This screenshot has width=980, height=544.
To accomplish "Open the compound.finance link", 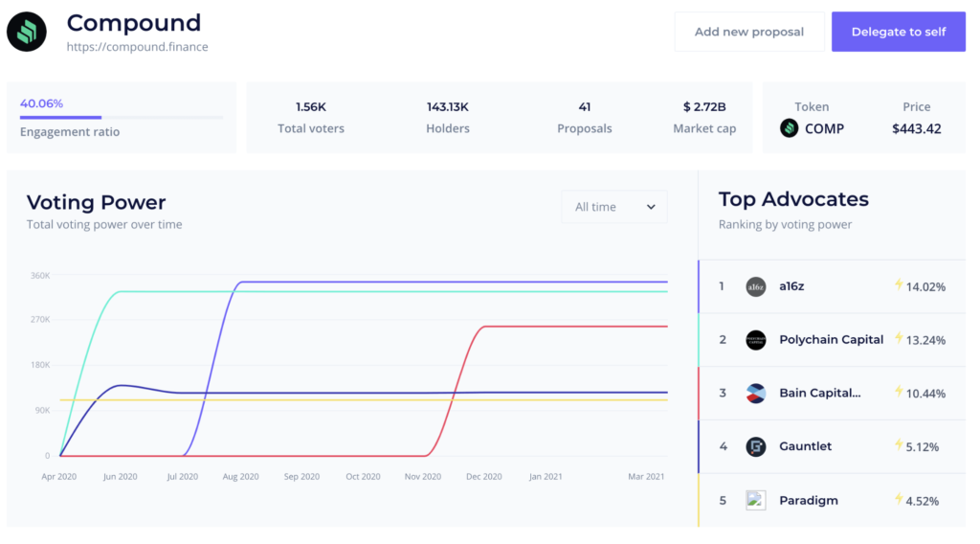I will [138, 47].
